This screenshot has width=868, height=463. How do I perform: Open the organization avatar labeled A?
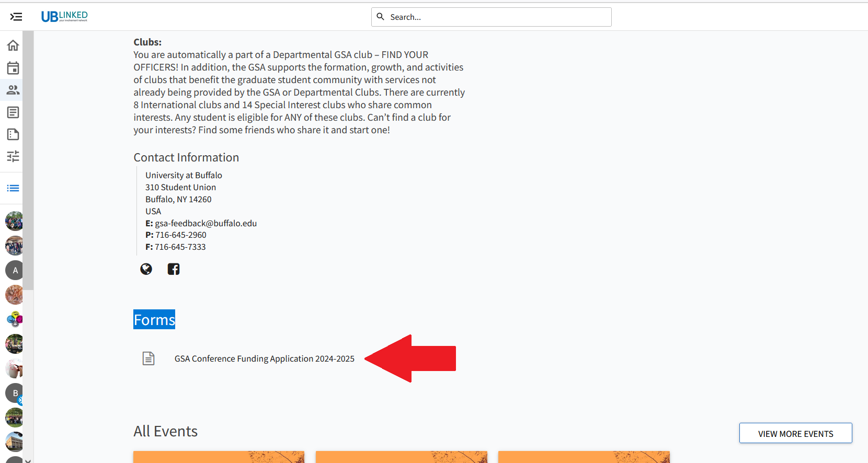[x=15, y=270]
